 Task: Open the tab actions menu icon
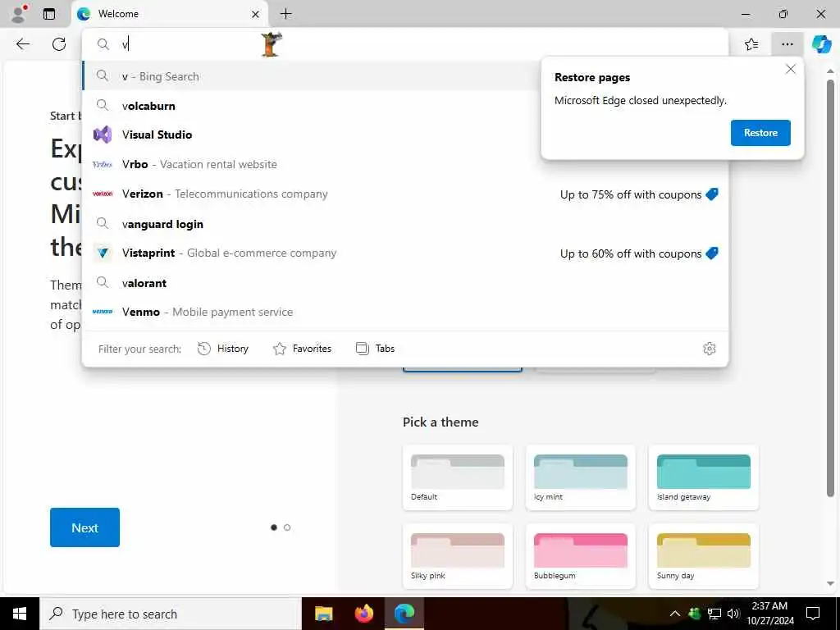click(48, 14)
